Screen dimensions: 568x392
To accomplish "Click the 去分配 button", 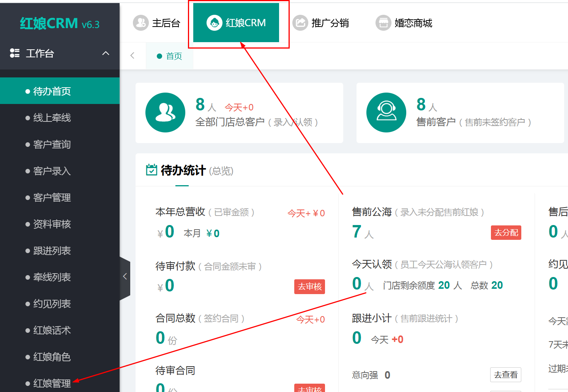I will [x=506, y=233].
